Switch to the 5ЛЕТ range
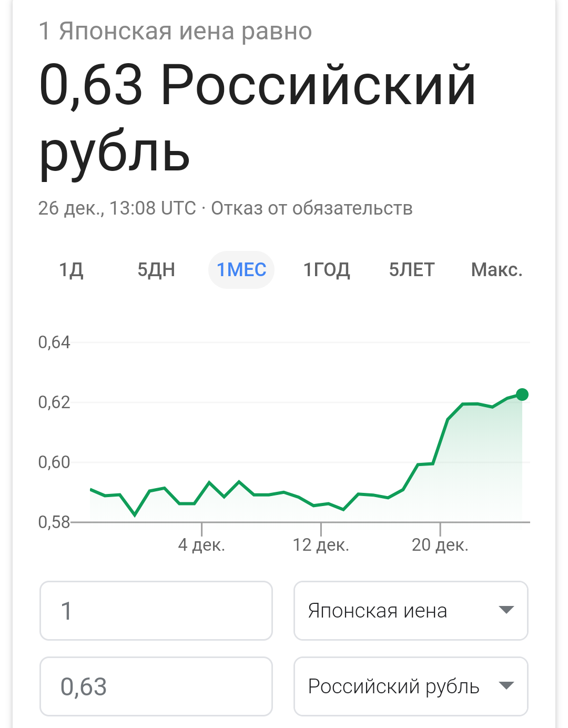This screenshot has width=568, height=728. point(412,270)
